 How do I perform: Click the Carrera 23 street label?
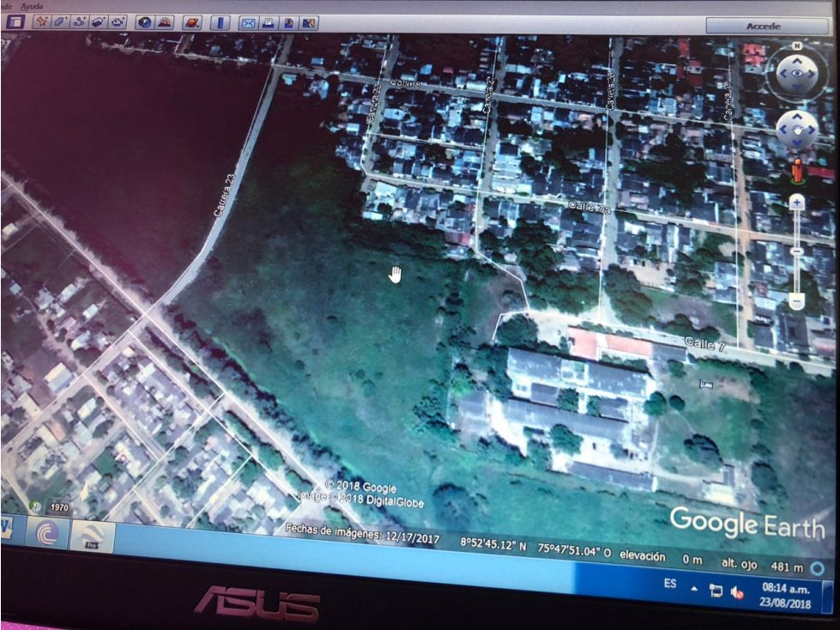click(x=225, y=195)
